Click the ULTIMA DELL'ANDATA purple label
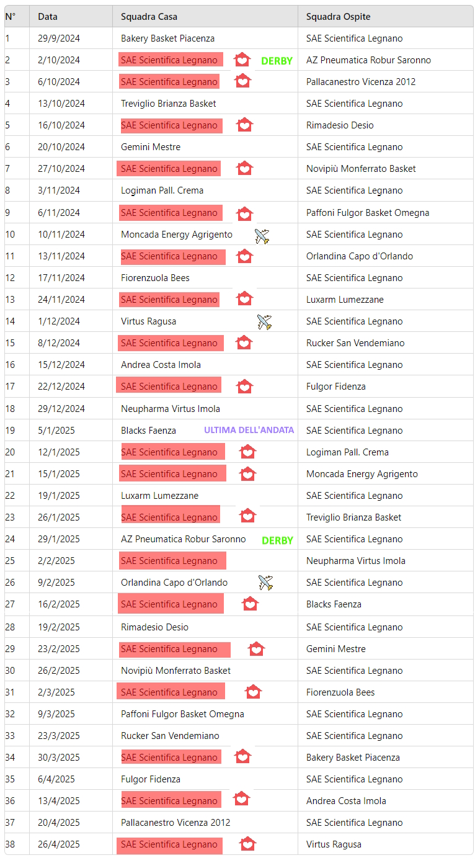This screenshot has height=868, width=475. click(x=249, y=430)
